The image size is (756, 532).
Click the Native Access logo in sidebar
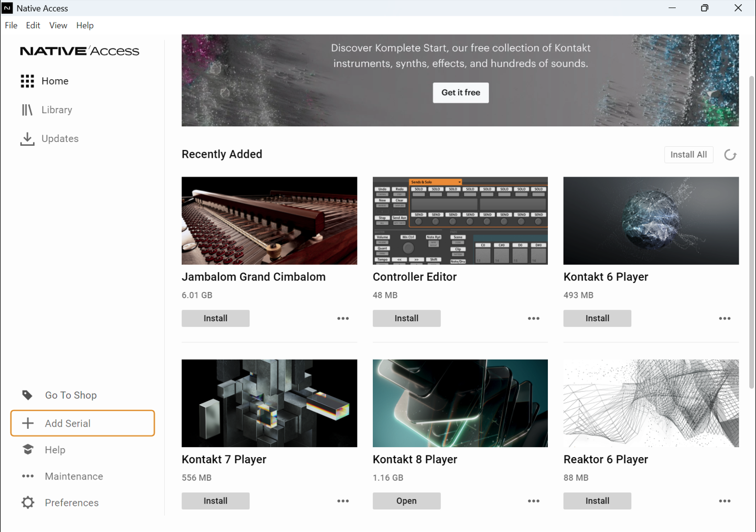pos(80,51)
